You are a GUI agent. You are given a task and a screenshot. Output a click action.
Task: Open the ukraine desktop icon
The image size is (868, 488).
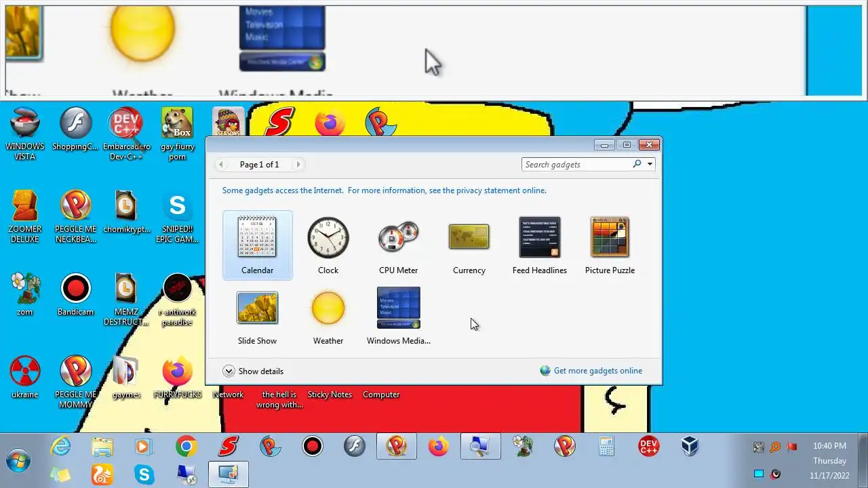25,378
